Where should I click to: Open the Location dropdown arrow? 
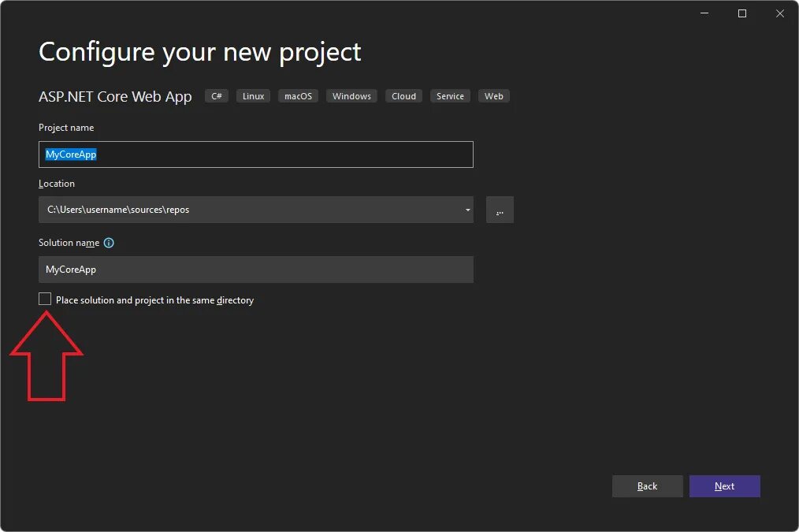tap(467, 210)
